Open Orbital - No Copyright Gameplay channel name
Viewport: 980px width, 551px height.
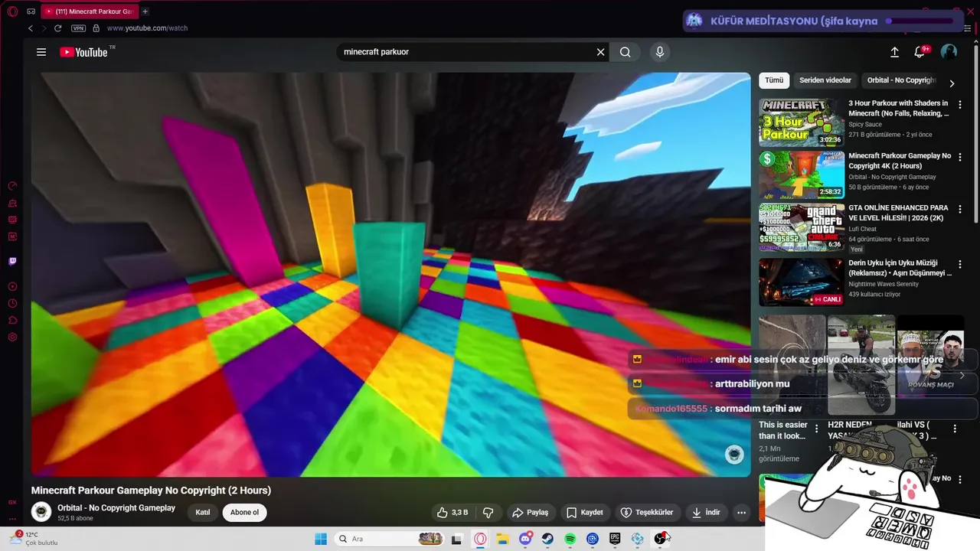click(x=116, y=507)
